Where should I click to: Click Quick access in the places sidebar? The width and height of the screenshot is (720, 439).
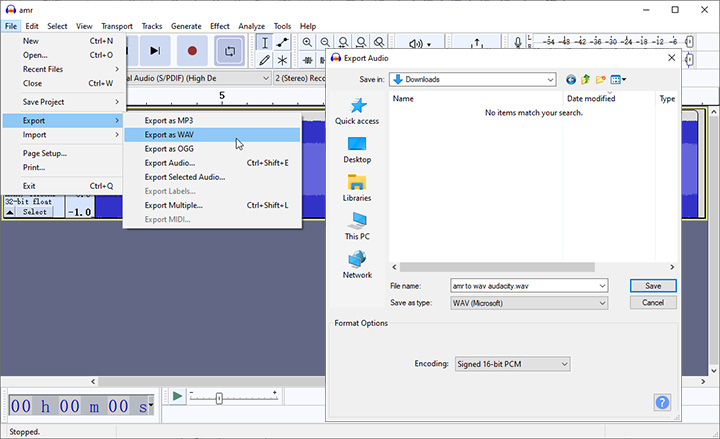[x=357, y=111]
